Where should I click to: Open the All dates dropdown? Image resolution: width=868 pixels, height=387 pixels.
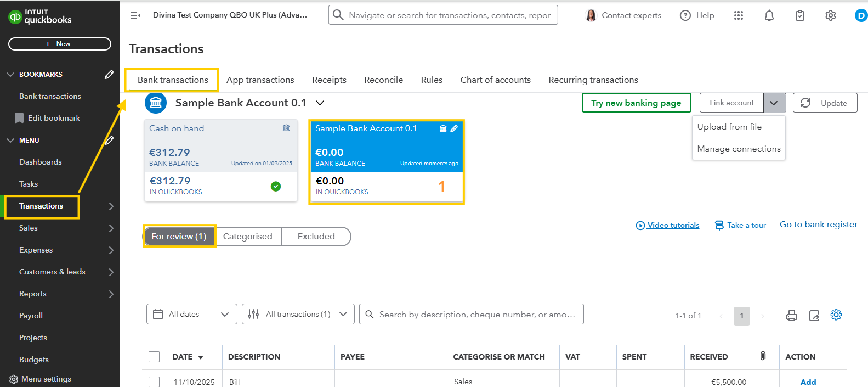point(192,314)
